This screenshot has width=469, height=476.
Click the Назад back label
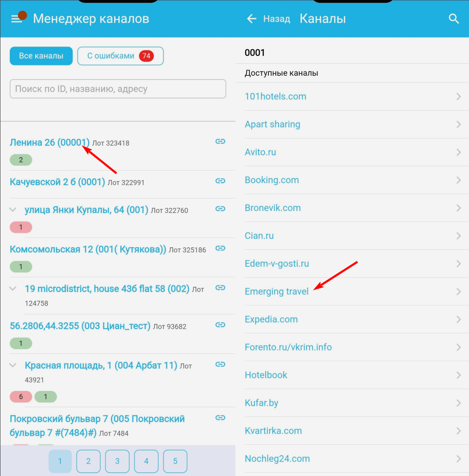coord(276,19)
